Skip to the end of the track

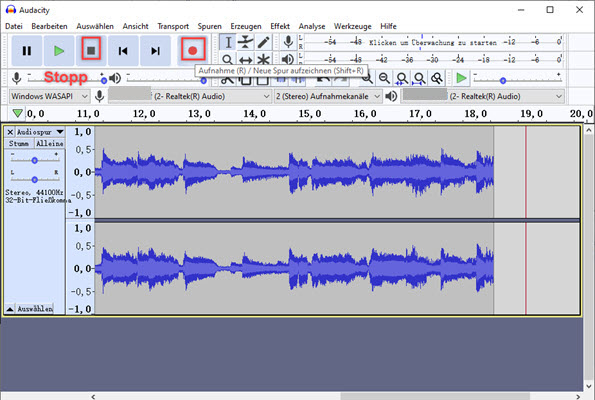point(155,50)
